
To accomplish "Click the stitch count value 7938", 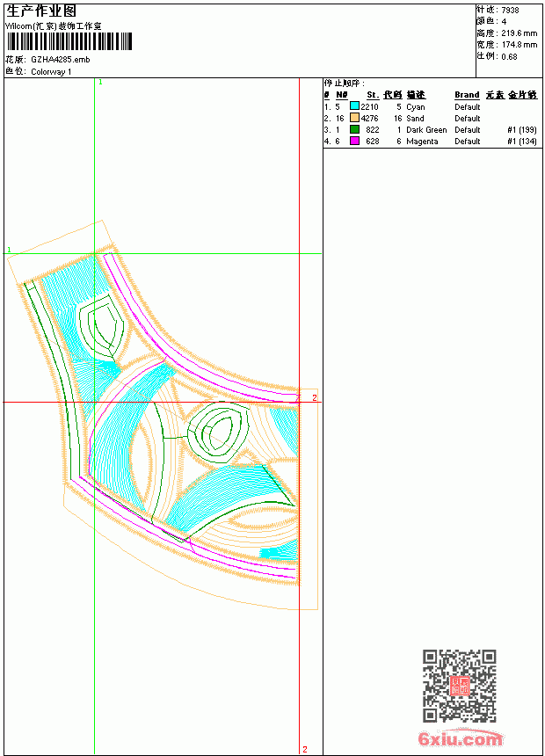I will (510, 11).
